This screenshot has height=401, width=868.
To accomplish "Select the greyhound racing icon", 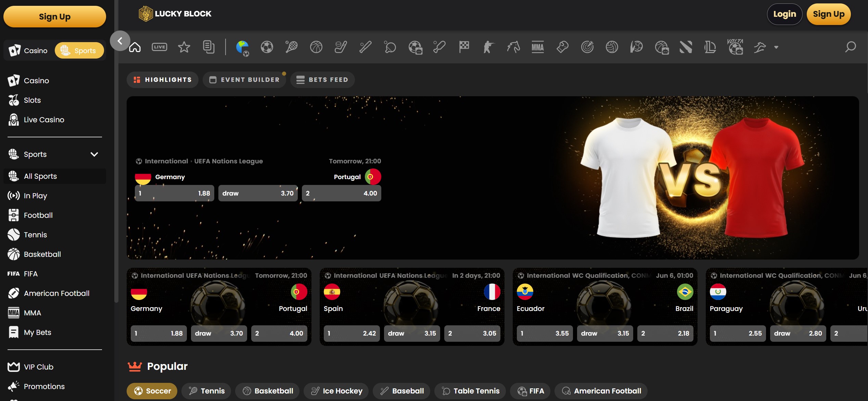I will (x=760, y=47).
